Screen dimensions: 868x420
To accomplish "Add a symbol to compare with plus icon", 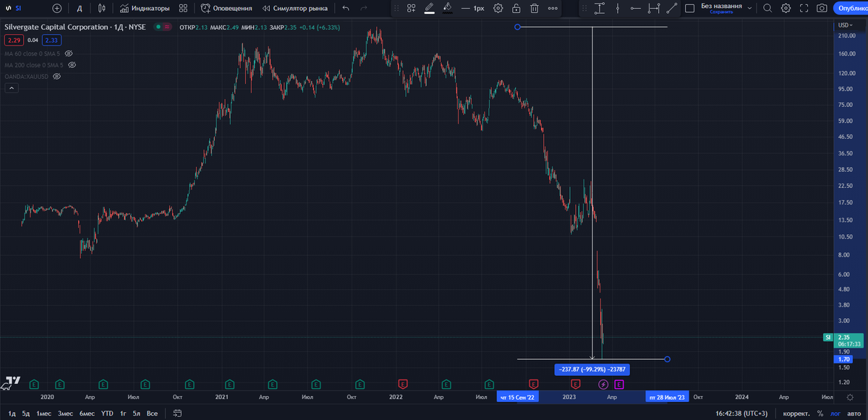I will click(x=57, y=8).
